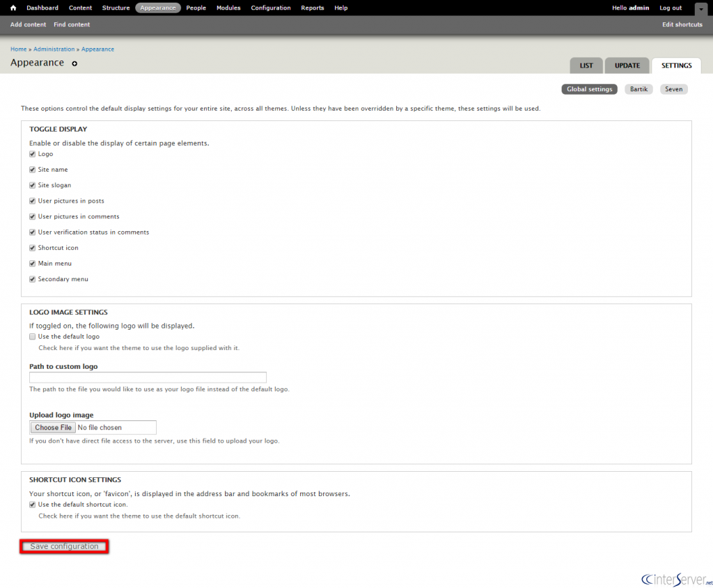Disable User pictures in posts
The height and width of the screenshot is (588, 713).
pyautogui.click(x=32, y=201)
